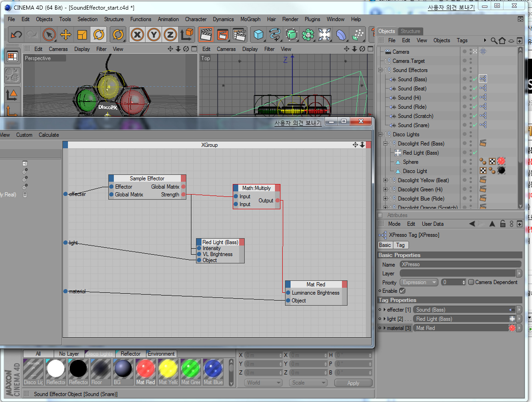Collapse the Disco Lights group
The width and height of the screenshot is (532, 402).
coord(381,134)
